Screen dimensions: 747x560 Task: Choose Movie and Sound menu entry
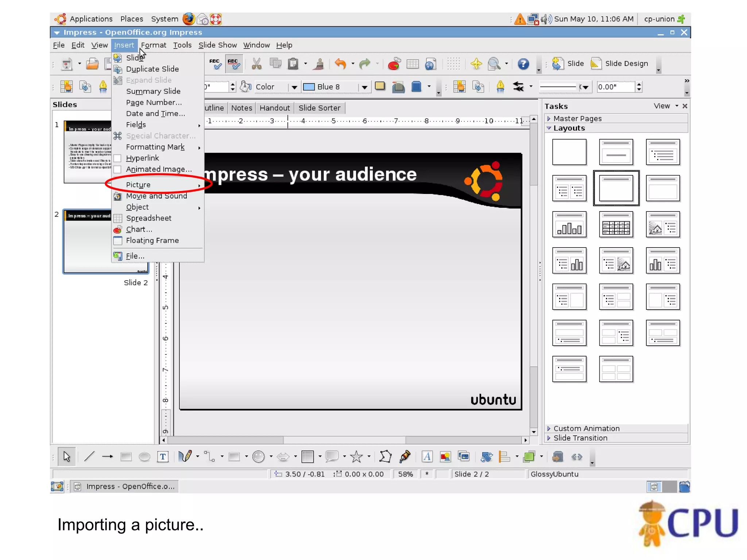click(x=158, y=196)
